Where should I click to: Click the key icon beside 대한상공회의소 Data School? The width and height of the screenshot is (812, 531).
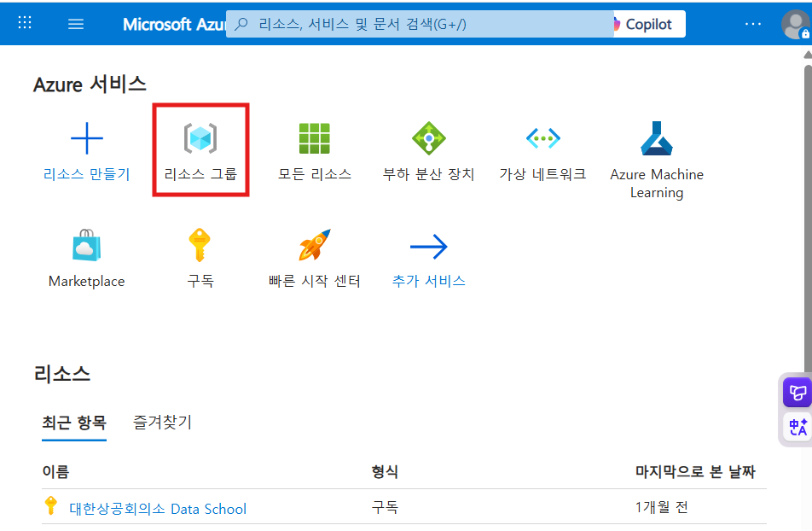[51, 505]
